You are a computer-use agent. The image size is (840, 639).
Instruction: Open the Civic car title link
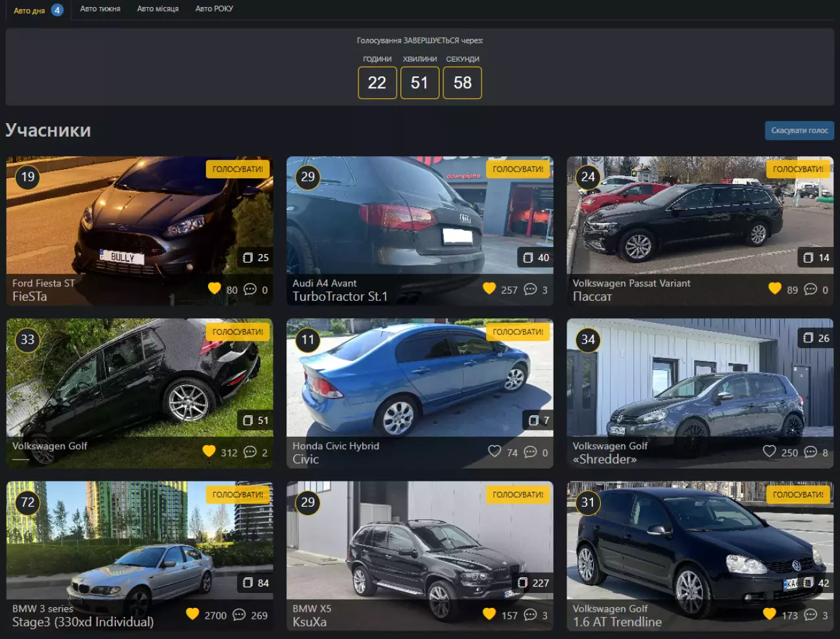coord(305,459)
